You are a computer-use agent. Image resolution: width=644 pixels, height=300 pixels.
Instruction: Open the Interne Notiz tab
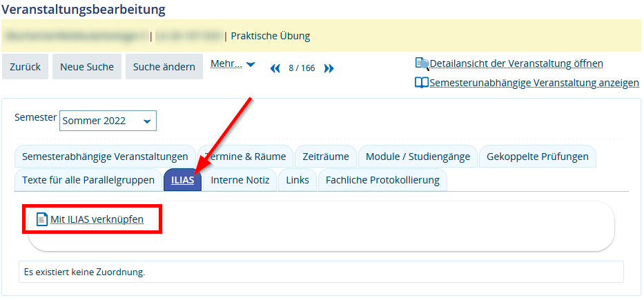click(240, 180)
